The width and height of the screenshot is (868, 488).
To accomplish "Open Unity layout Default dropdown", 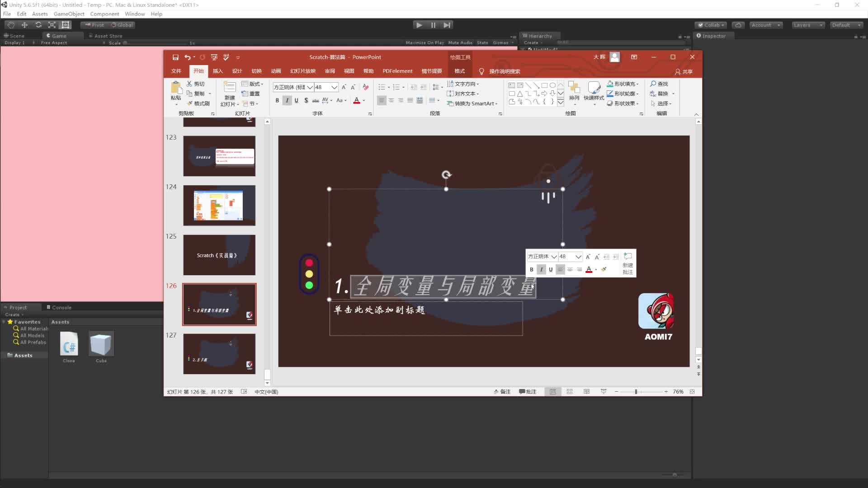I will tap(847, 25).
